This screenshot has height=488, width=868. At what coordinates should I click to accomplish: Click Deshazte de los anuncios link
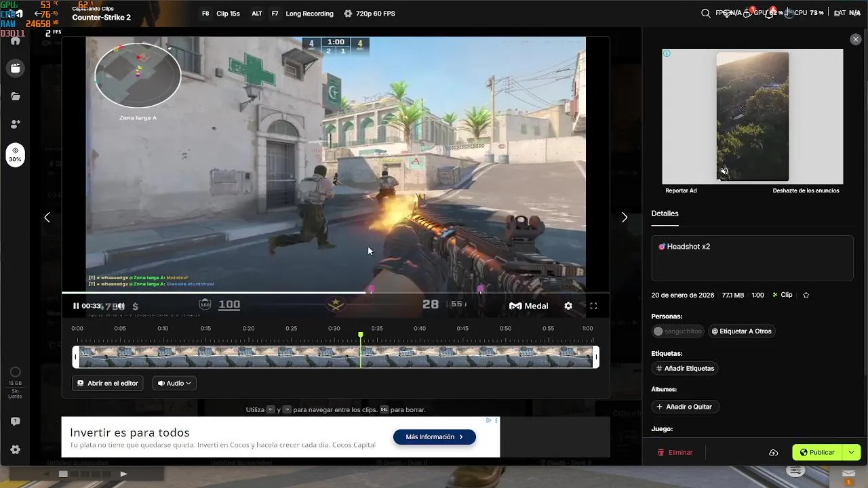[x=806, y=191]
